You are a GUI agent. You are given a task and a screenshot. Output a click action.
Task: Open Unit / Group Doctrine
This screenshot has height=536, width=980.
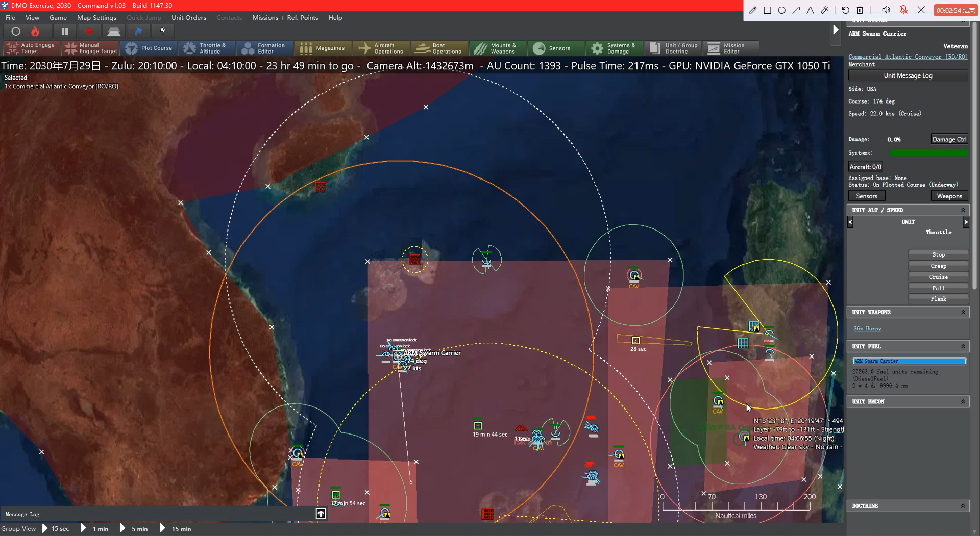coord(673,48)
